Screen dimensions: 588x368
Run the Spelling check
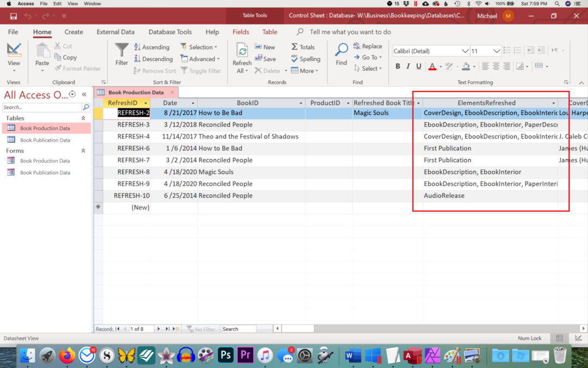pos(305,59)
